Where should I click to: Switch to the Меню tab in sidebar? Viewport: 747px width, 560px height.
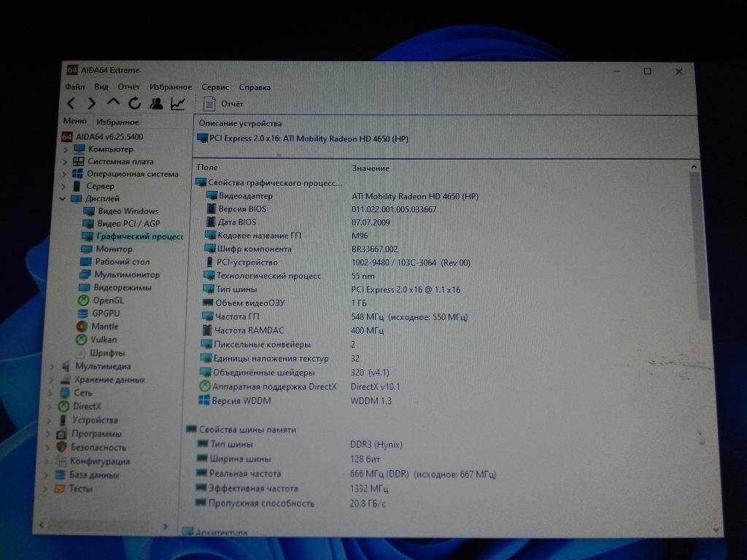click(x=75, y=121)
